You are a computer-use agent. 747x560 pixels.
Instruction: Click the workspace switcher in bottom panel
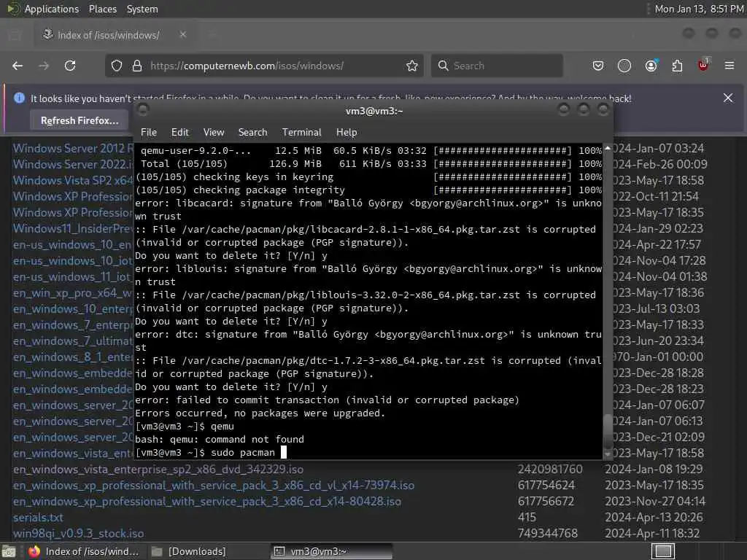662,551
